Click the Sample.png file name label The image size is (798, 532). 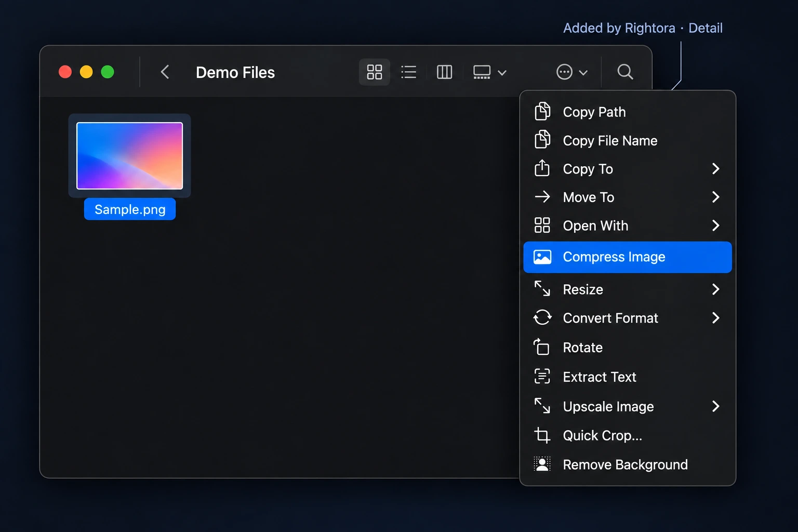point(130,209)
